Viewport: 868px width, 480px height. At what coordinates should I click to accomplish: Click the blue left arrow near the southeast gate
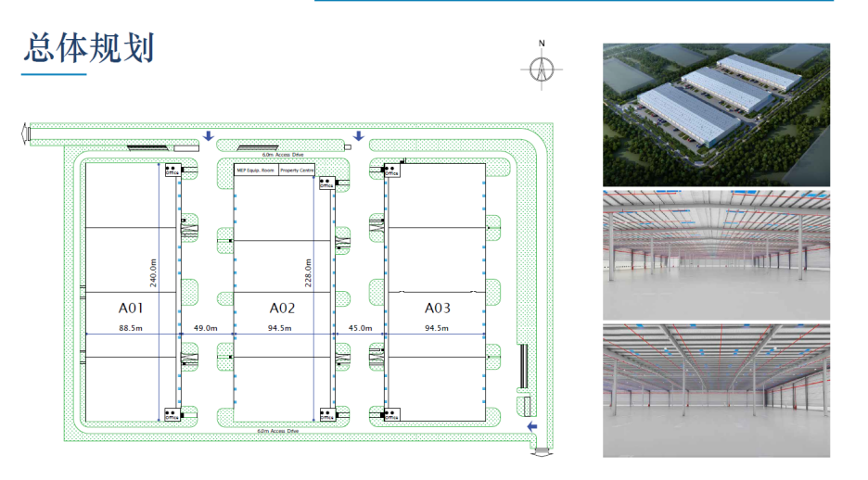[x=531, y=426]
